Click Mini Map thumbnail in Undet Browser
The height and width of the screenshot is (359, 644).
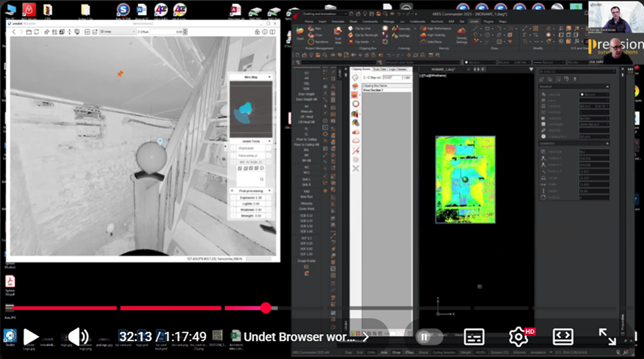tap(251, 109)
